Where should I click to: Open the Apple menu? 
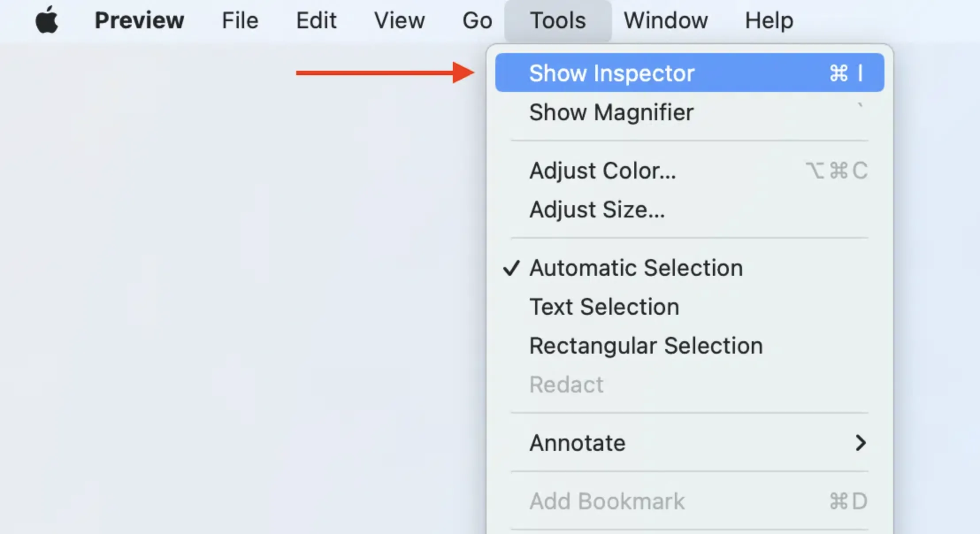point(47,20)
